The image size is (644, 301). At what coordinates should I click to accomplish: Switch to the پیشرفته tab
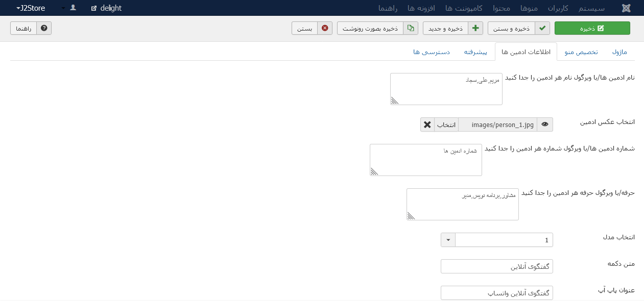pyautogui.click(x=475, y=52)
